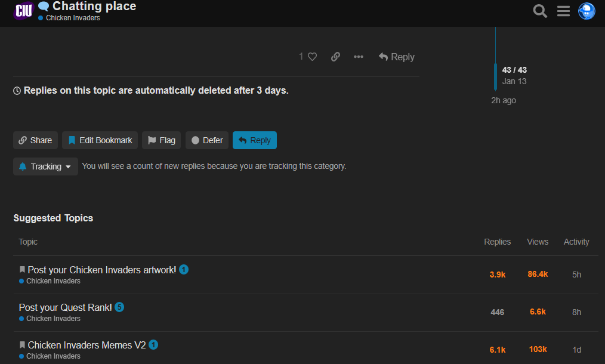
Task: Flag this topic
Action: pyautogui.click(x=161, y=140)
